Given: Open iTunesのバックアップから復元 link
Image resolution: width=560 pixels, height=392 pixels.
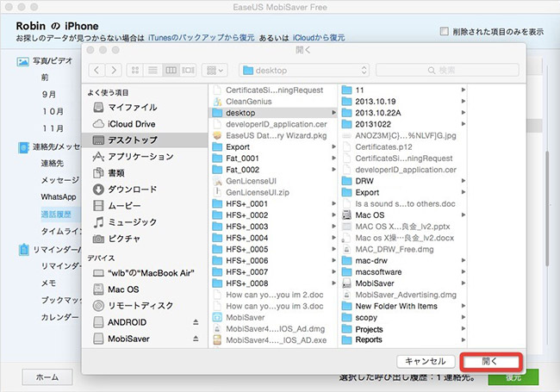Looking at the screenshot, I should [x=201, y=38].
